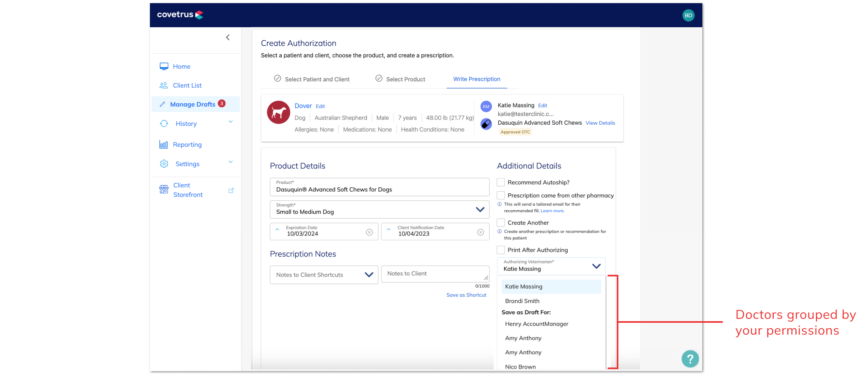Check Prescription came from other pharmacy
Image resolution: width=868 pixels, height=378 pixels.
click(x=501, y=195)
